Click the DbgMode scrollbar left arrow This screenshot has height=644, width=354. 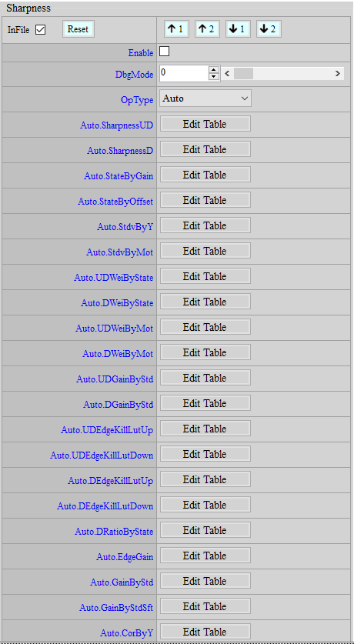227,74
